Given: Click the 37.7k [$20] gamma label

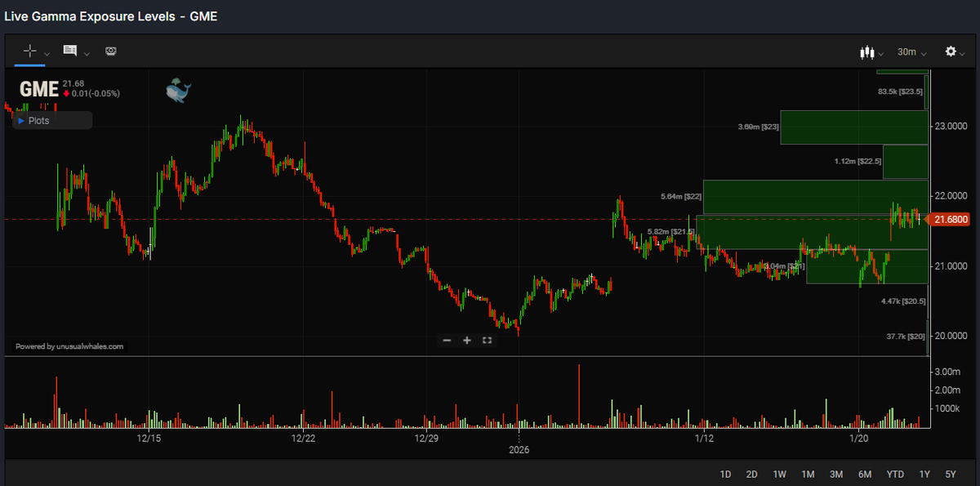Looking at the screenshot, I should (x=906, y=337).
